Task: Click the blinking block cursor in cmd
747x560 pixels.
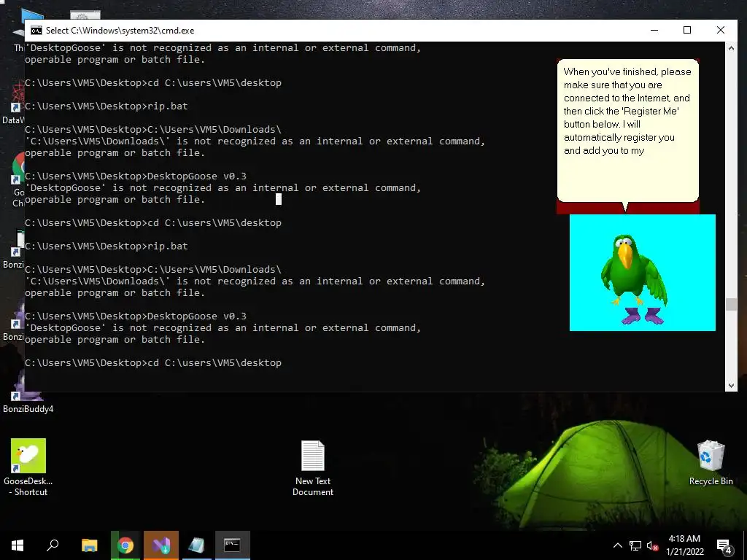Action: 279,199
